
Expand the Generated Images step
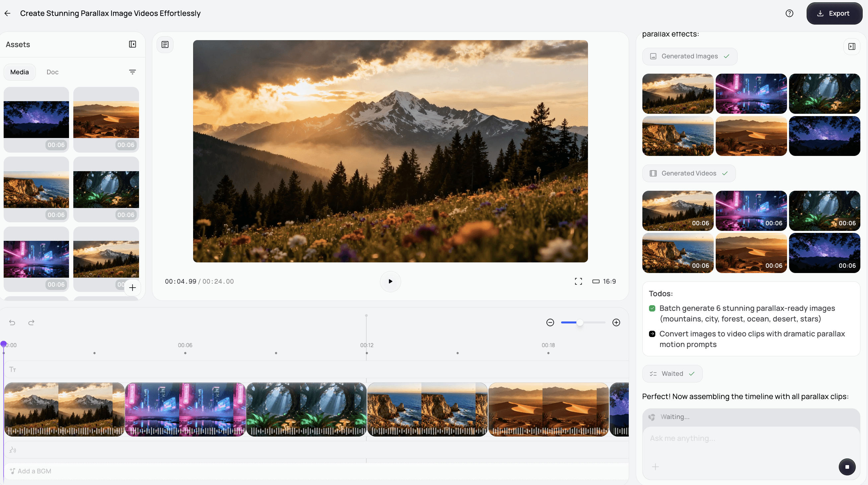(x=689, y=56)
